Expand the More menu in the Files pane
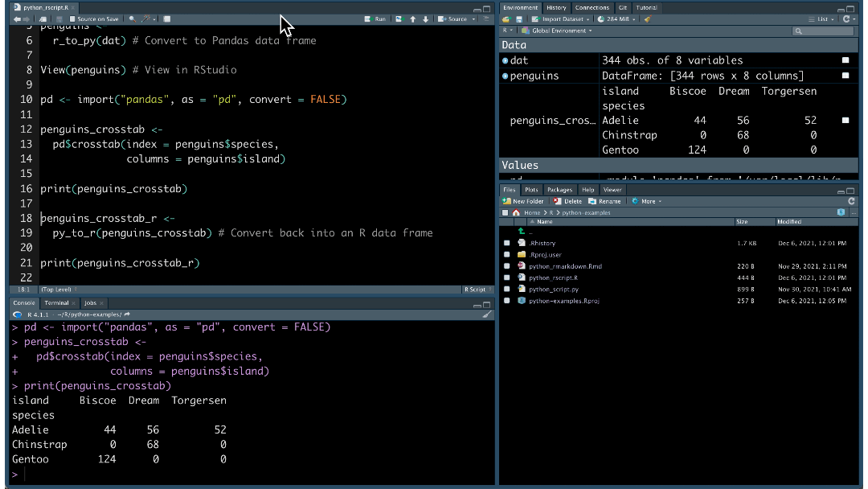Viewport: 868px width, 489px height. click(648, 201)
